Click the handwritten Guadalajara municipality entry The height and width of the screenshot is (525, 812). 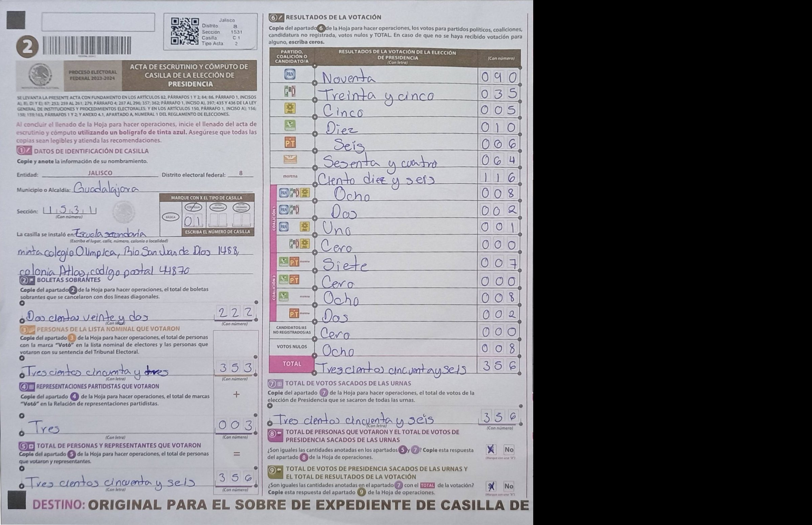[106, 188]
